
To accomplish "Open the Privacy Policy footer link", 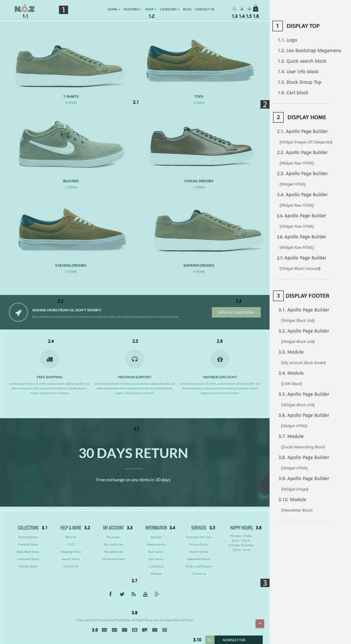I will tap(199, 545).
